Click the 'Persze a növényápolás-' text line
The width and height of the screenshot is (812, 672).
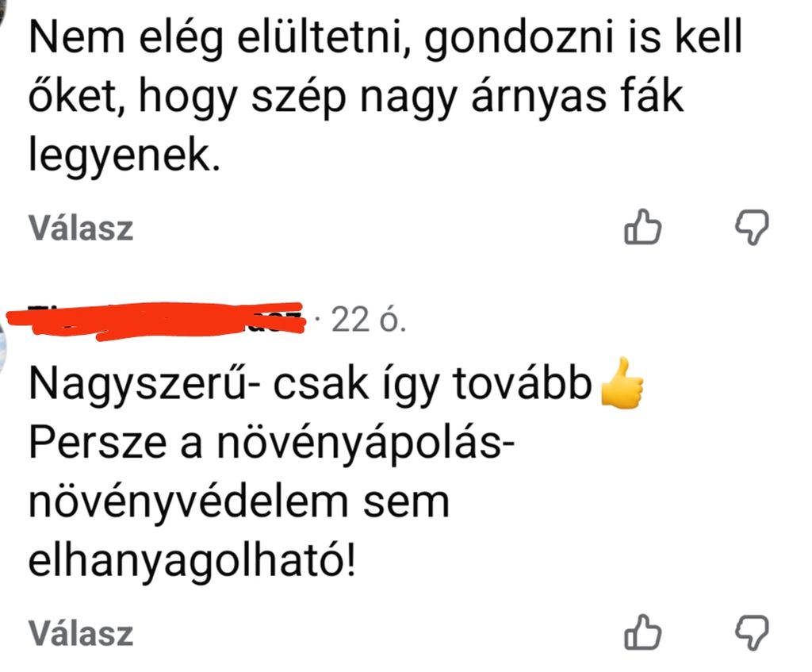[x=272, y=444]
